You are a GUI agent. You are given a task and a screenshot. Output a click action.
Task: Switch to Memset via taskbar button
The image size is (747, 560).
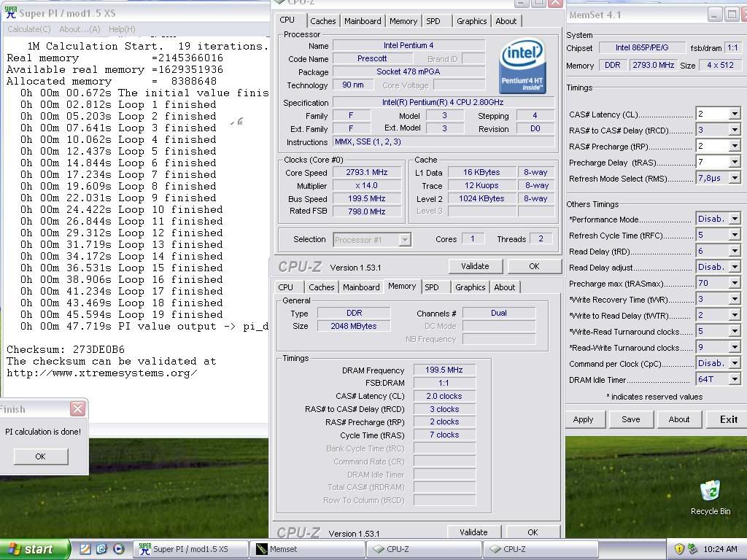pyautogui.click(x=307, y=549)
